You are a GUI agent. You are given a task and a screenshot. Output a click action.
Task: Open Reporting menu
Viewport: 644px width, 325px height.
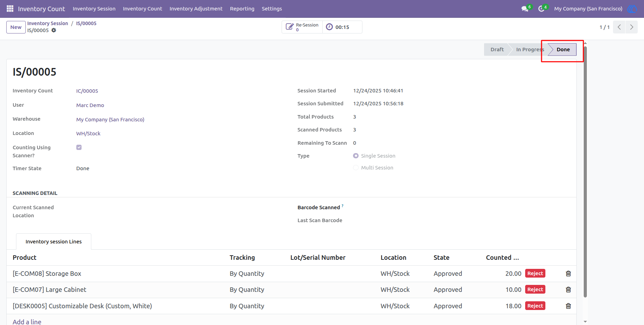[242, 9]
